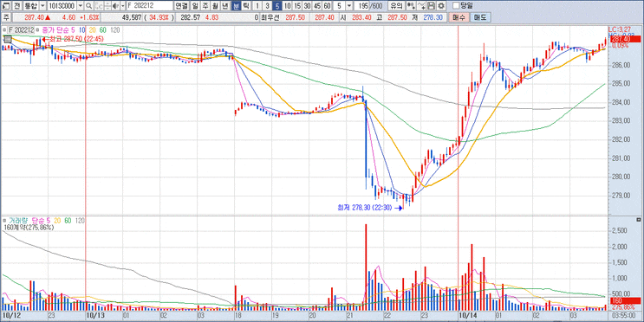Open the gear chart settings icon
Image resolution: width=644 pixels, height=322 pixels.
coord(441,6)
